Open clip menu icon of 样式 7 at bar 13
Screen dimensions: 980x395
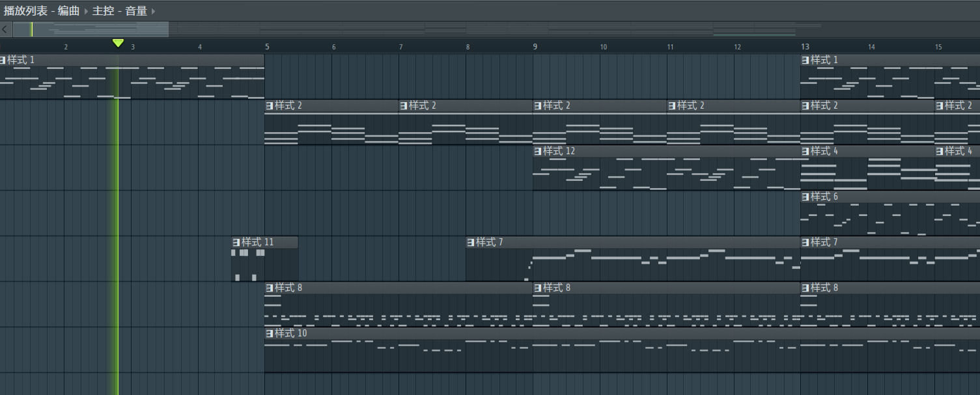click(x=805, y=242)
